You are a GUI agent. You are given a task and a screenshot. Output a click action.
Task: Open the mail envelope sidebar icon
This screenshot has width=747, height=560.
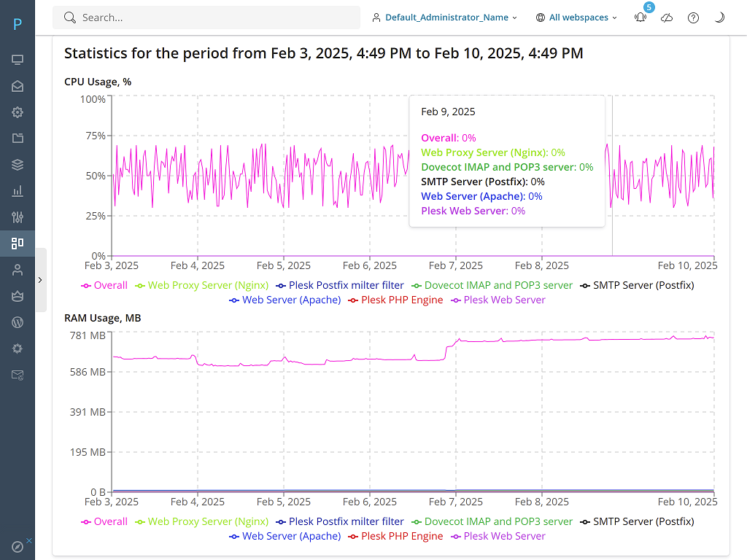(x=18, y=86)
